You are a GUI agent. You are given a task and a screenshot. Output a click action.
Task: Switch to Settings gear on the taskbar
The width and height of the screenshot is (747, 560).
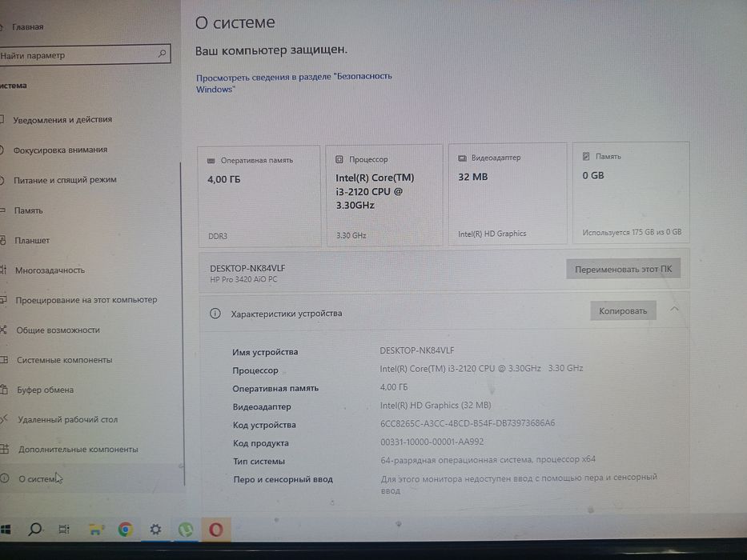click(x=155, y=530)
